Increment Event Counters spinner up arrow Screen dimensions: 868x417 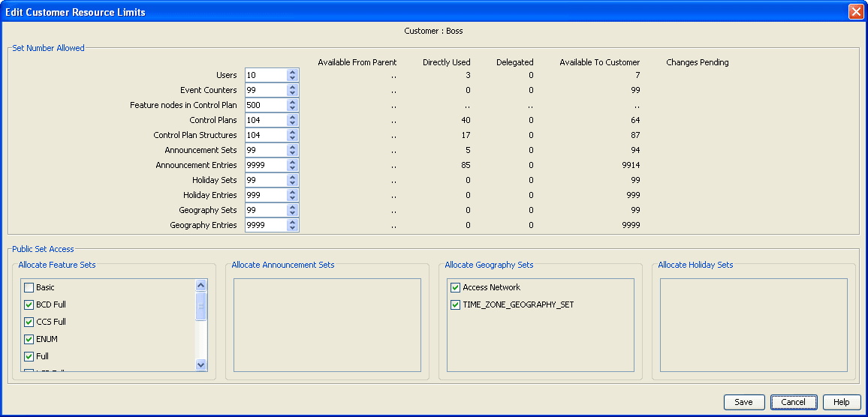tap(292, 87)
